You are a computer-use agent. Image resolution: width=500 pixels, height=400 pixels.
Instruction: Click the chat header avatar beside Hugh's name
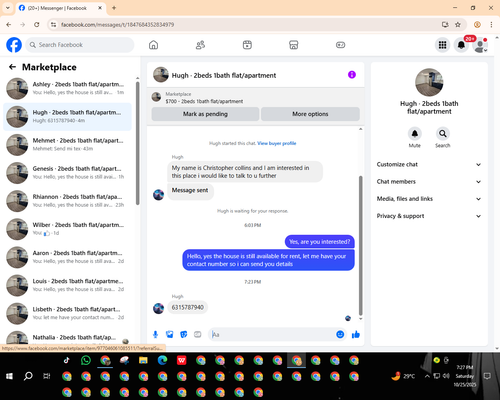[x=161, y=75]
